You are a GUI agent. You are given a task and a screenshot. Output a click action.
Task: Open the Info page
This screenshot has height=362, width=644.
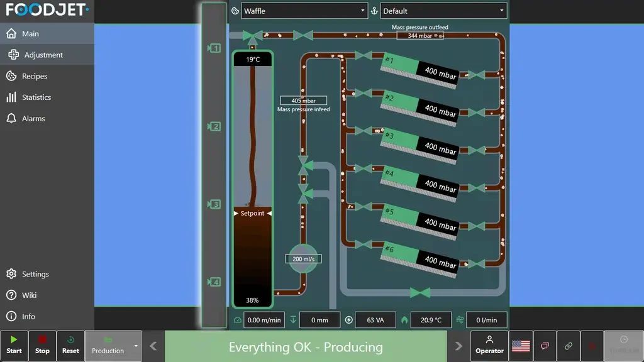tap(47, 317)
